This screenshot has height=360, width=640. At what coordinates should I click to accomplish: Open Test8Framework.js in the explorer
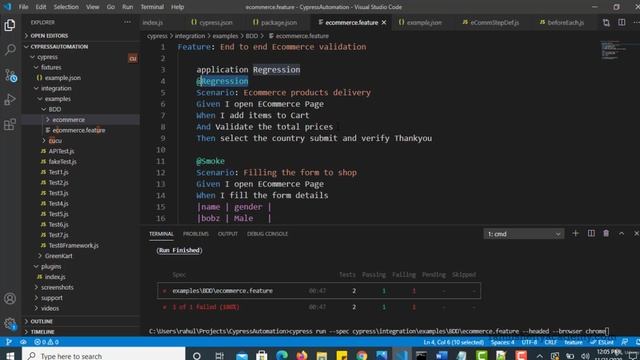tap(73, 245)
